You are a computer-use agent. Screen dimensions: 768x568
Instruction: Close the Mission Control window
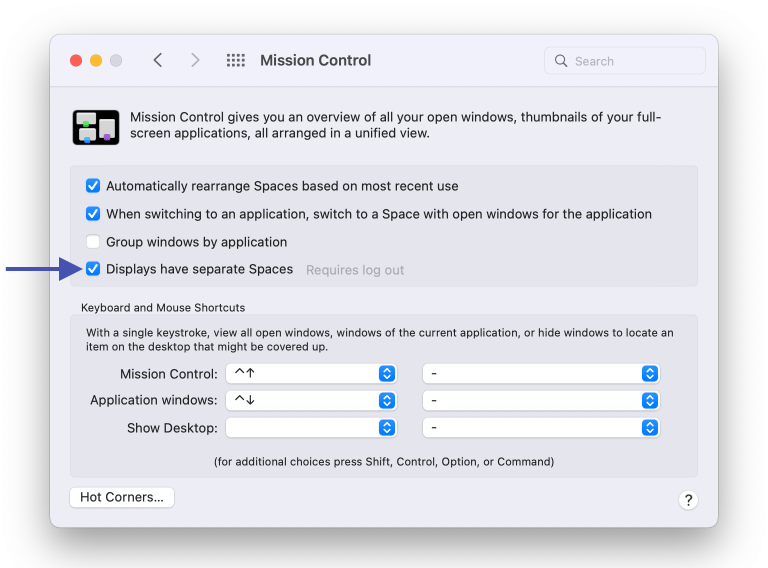[76, 60]
